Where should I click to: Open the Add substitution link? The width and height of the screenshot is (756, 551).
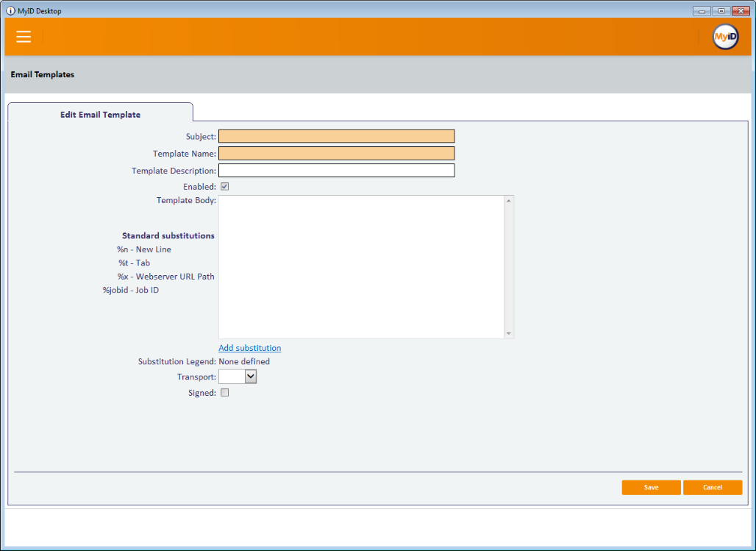(x=249, y=348)
